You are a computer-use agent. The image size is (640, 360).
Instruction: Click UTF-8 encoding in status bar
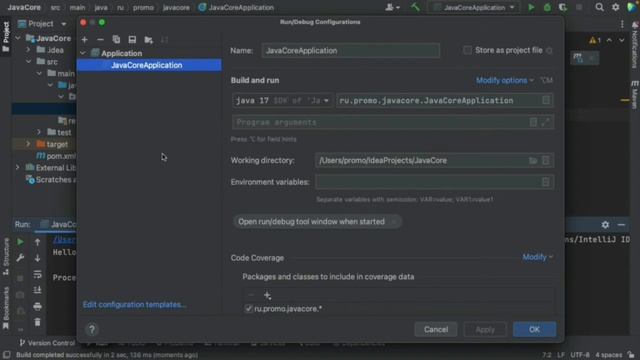coord(580,355)
